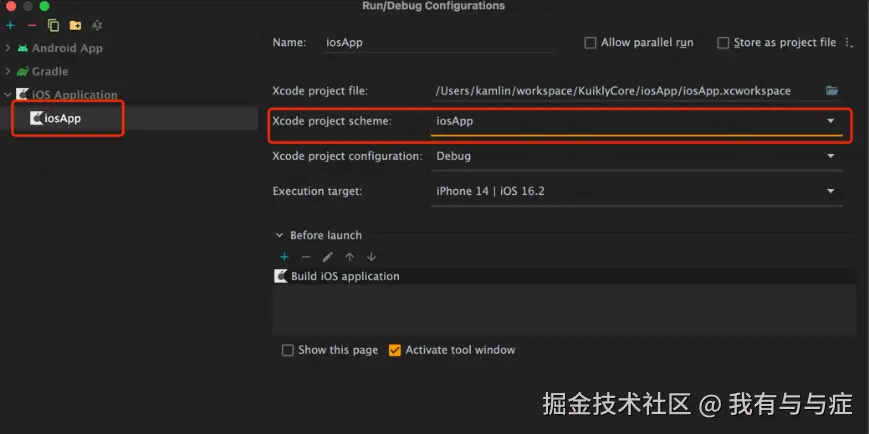This screenshot has width=869, height=434.
Task: Copy the selected configuration
Action: click(53, 25)
